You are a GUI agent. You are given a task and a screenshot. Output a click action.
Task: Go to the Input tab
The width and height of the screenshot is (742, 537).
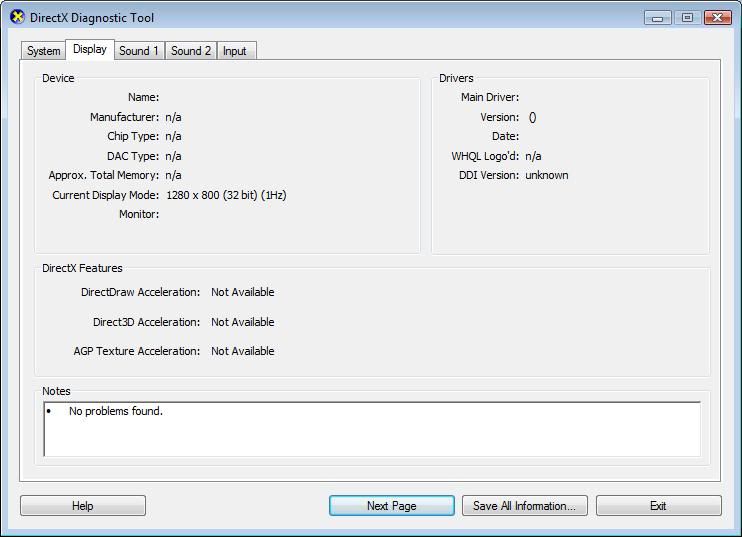point(235,51)
